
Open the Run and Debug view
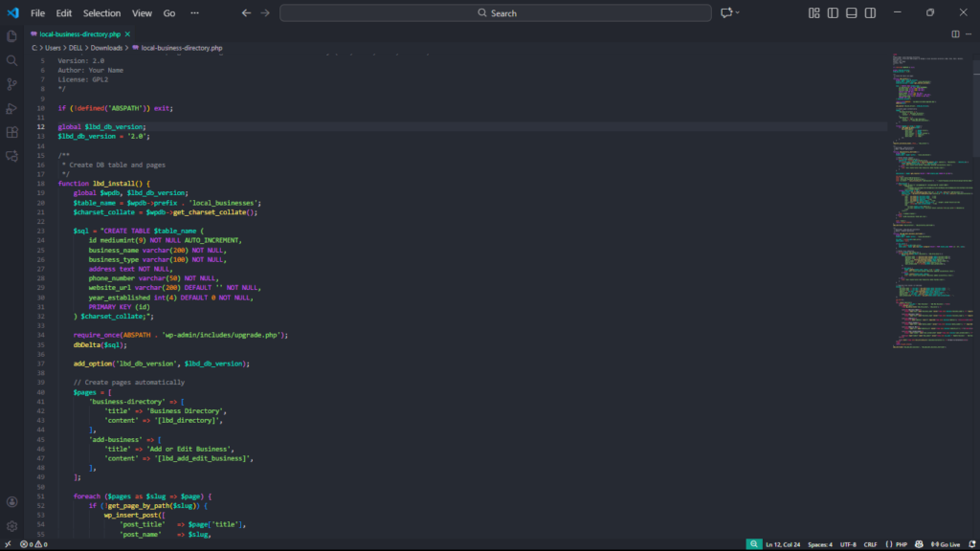click(x=12, y=108)
